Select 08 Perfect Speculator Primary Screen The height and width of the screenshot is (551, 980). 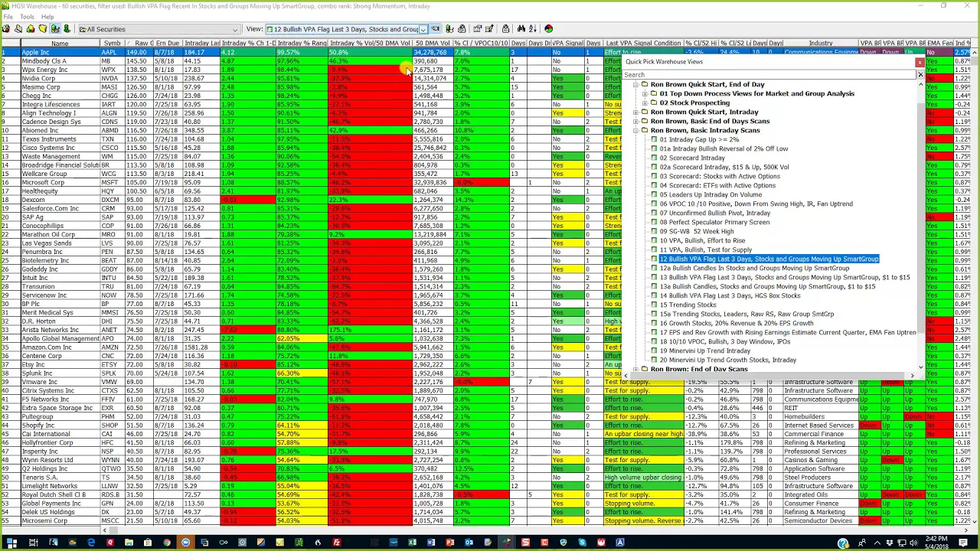(714, 222)
